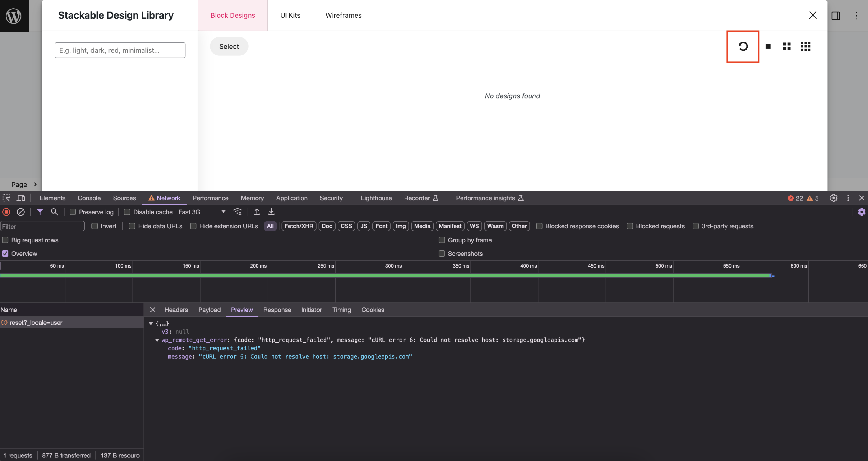Click the refresh design library icon
Screen dimensions: 868x461
743,46
